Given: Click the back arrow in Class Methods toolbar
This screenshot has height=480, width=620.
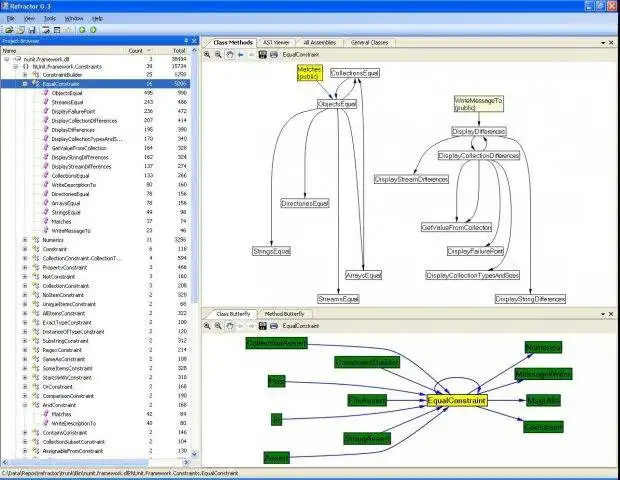Looking at the screenshot, I should 240,55.
